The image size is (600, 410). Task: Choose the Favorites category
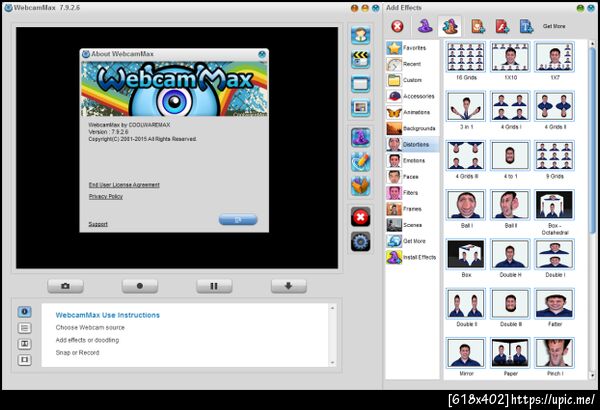point(412,48)
